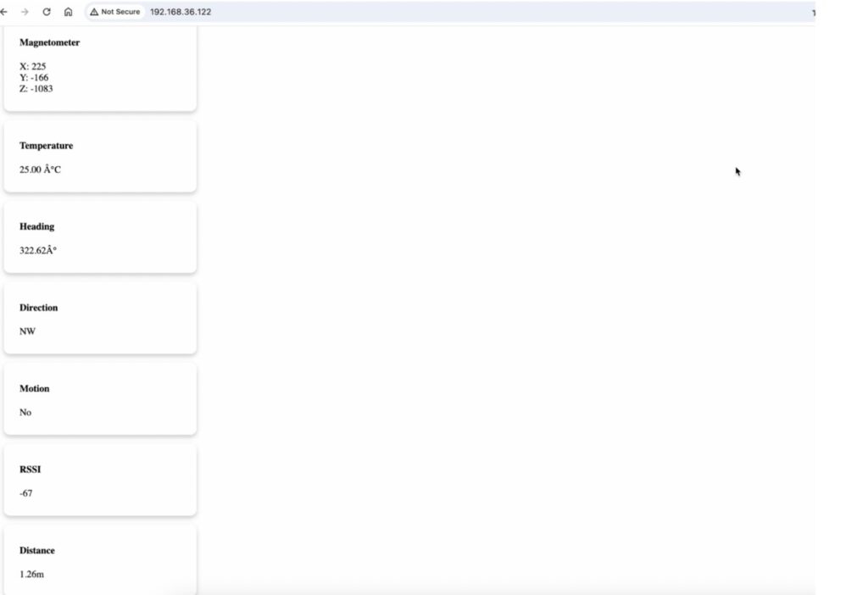Click the browser forward arrow

[25, 12]
